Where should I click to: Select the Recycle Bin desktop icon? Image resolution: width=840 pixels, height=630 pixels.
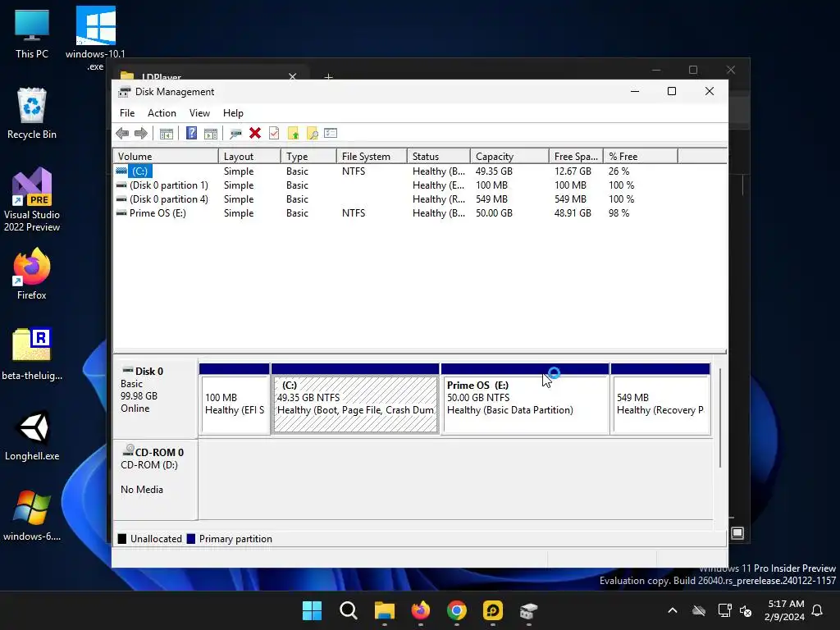32,113
